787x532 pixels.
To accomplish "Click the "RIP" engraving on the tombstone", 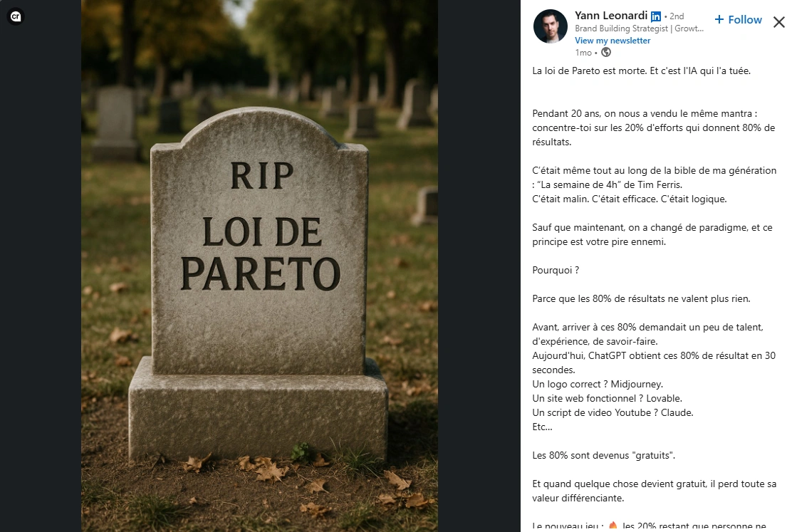I will [262, 176].
